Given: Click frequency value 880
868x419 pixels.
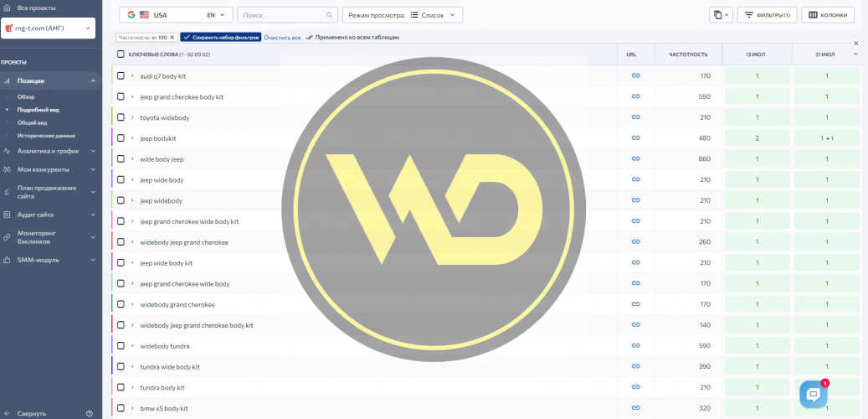Looking at the screenshot, I should (x=705, y=159).
